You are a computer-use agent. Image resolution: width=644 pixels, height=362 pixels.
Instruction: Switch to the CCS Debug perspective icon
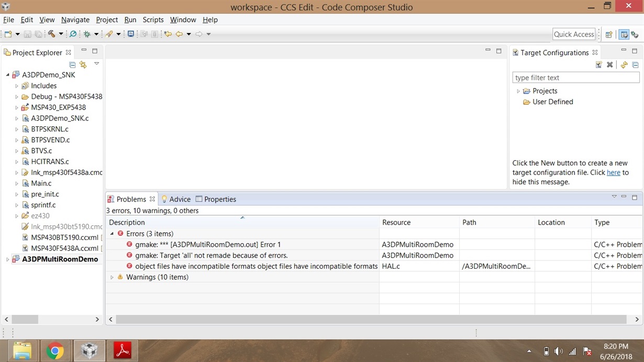(x=635, y=35)
